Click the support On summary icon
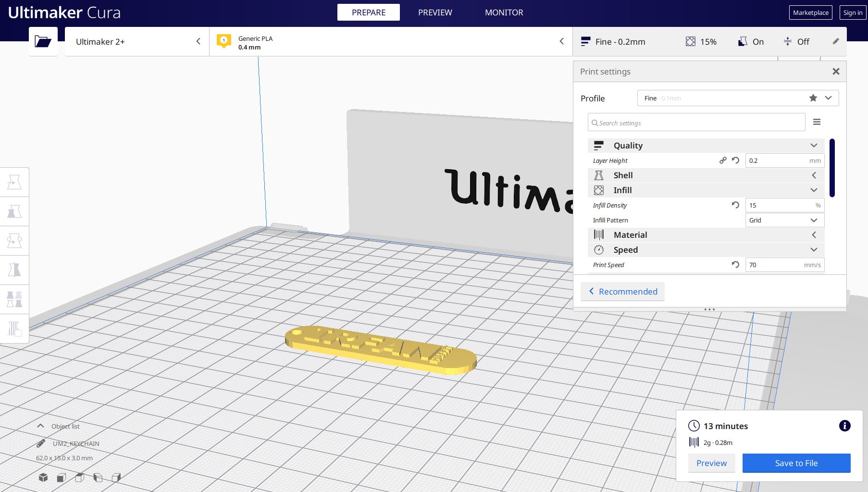This screenshot has height=492, width=868. 743,42
